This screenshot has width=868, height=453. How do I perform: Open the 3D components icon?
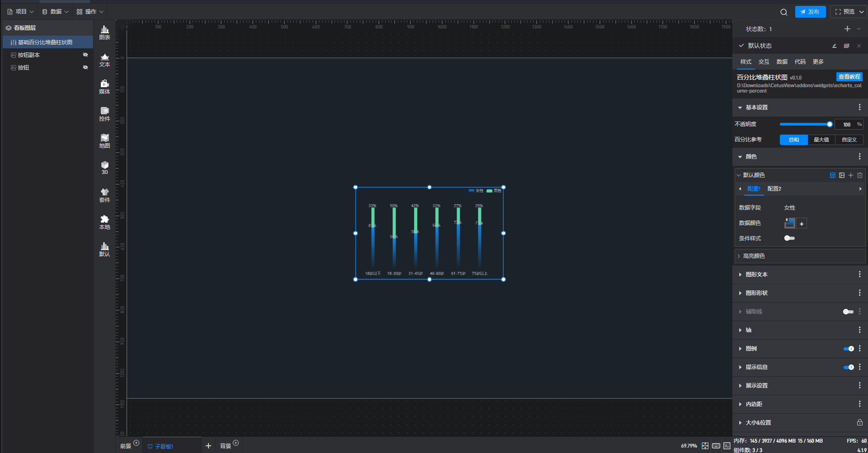(x=104, y=168)
